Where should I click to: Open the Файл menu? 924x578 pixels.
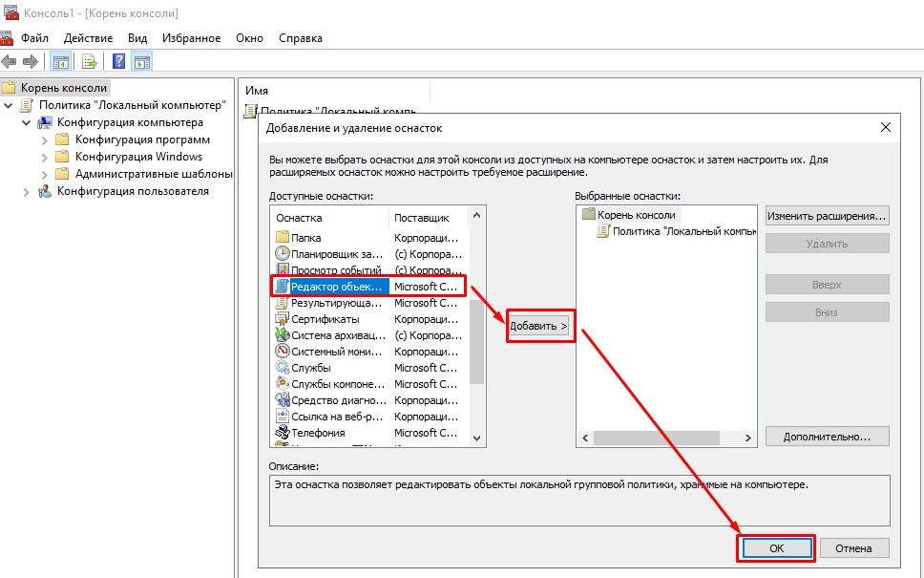point(34,38)
